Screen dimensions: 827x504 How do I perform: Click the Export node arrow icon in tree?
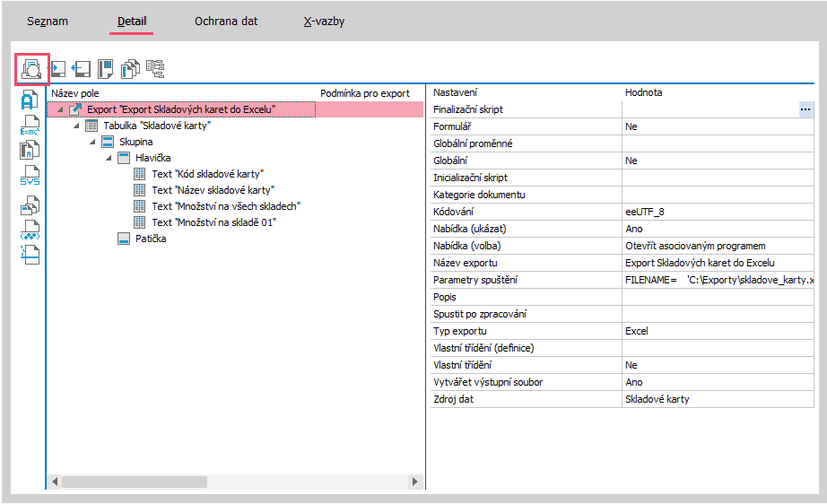point(75,109)
